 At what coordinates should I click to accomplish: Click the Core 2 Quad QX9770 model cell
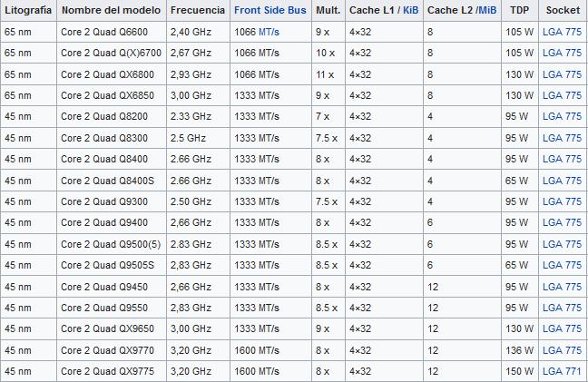[112, 350]
